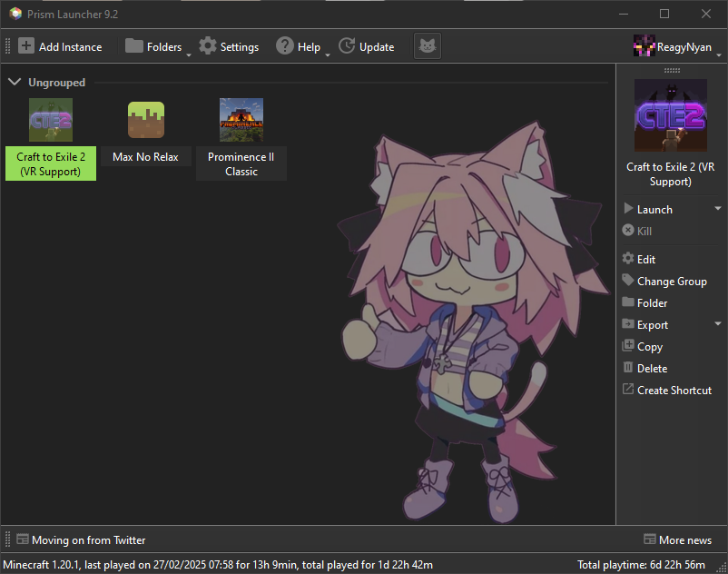Click the news icon beside Moving on from Twitter
This screenshot has height=574, width=728.
tap(23, 539)
